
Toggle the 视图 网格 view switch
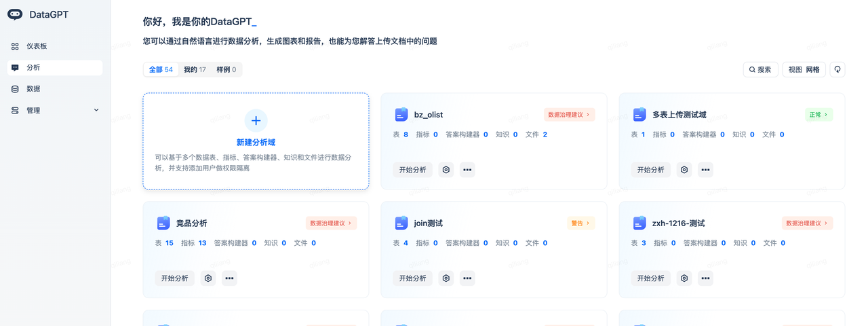(804, 69)
